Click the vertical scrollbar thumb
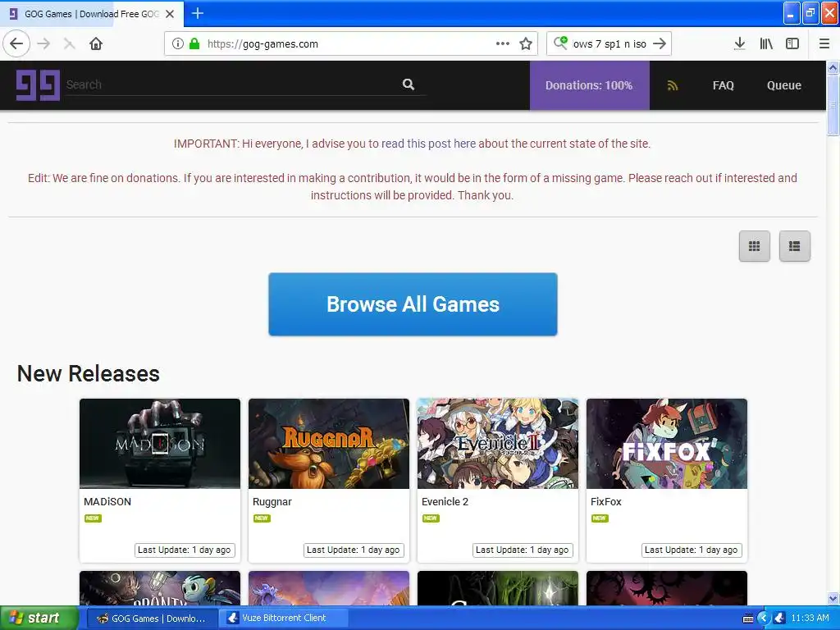 833,106
